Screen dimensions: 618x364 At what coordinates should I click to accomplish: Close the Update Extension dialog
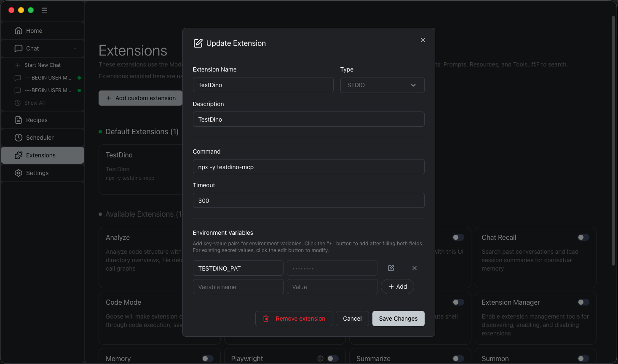(x=423, y=40)
